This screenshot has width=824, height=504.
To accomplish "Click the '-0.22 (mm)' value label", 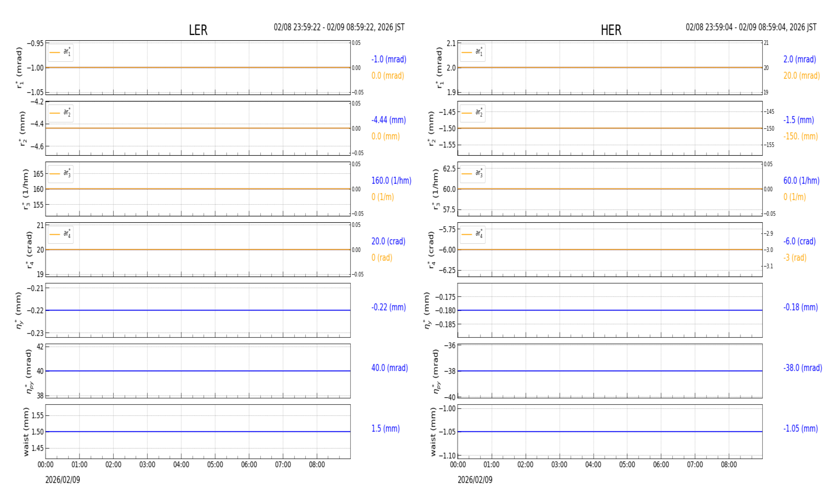I will point(389,307).
